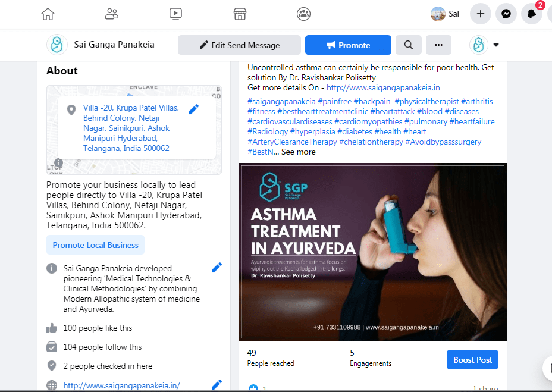View the 49 People reached stat

tap(271, 358)
